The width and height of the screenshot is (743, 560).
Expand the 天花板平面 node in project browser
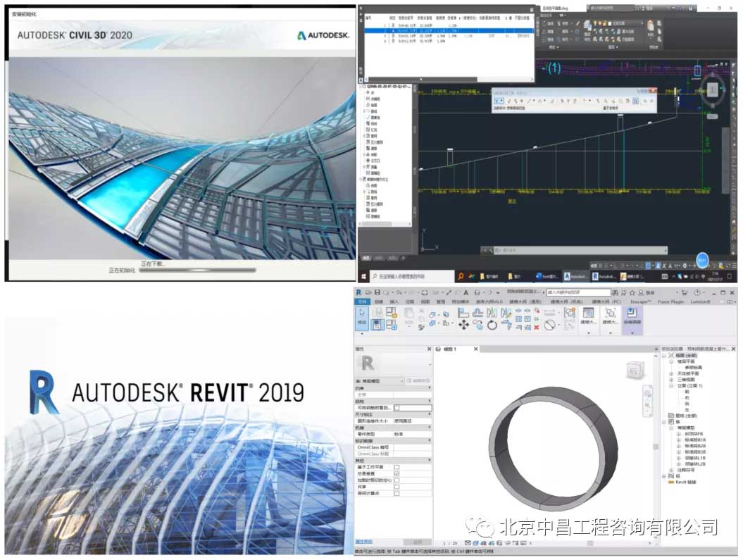[671, 374]
